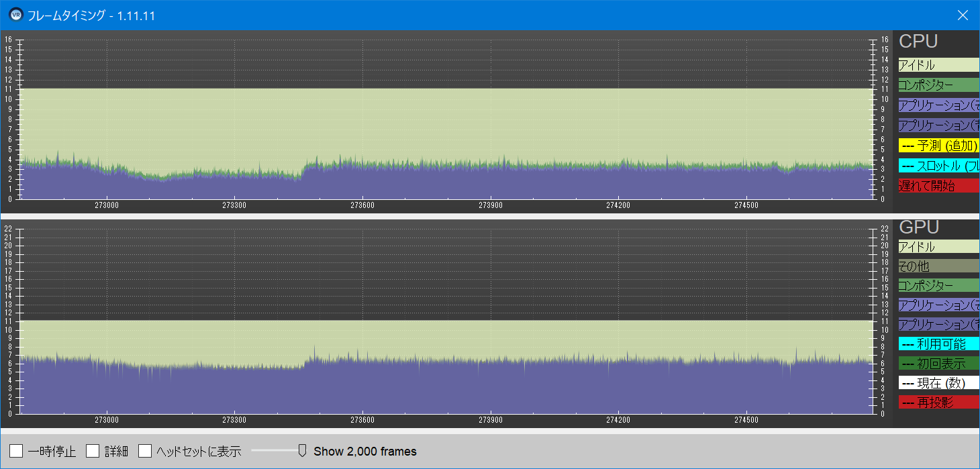Click the frame count slider handle
Viewport: 980px width, 469px height.
(302, 450)
